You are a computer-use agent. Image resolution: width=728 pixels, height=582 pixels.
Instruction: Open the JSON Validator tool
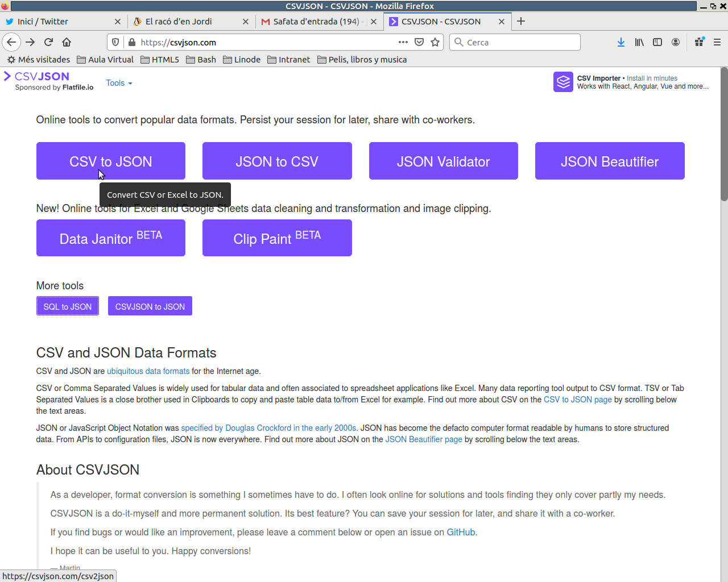[444, 161]
